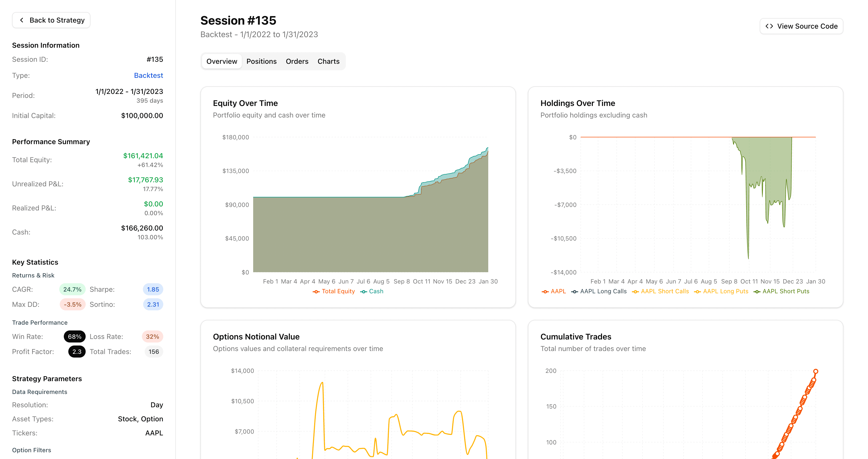Open the Orders tab
The height and width of the screenshot is (459, 868).
click(x=297, y=61)
